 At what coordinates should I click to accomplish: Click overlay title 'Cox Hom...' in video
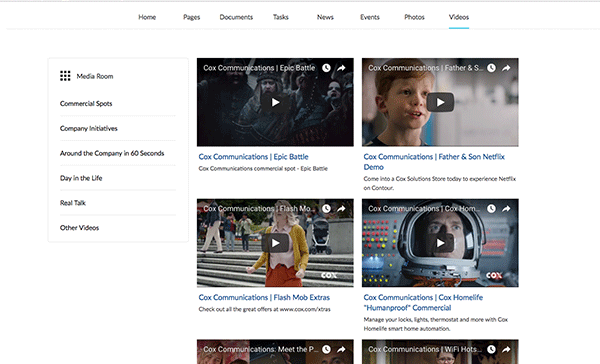coord(424,208)
